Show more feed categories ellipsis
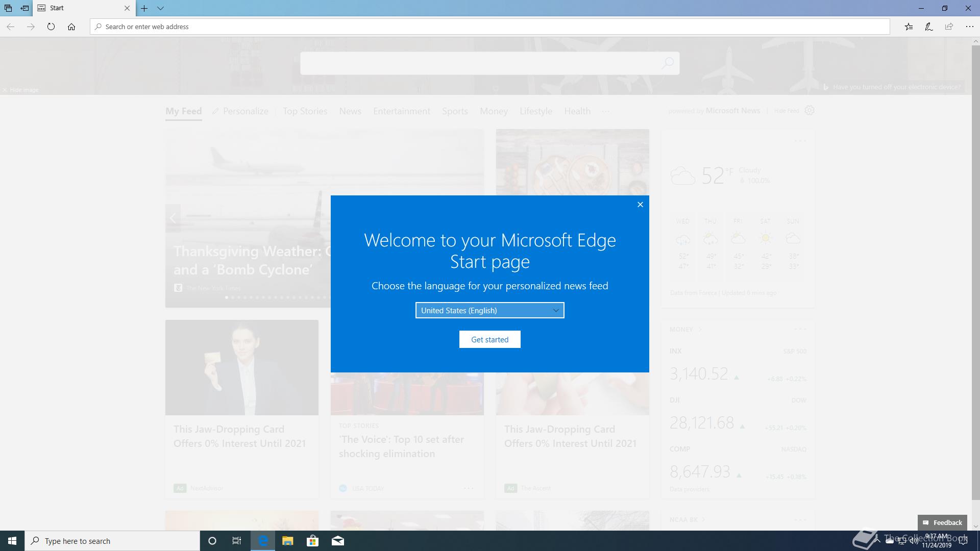Viewport: 980px width, 551px height. tap(606, 111)
